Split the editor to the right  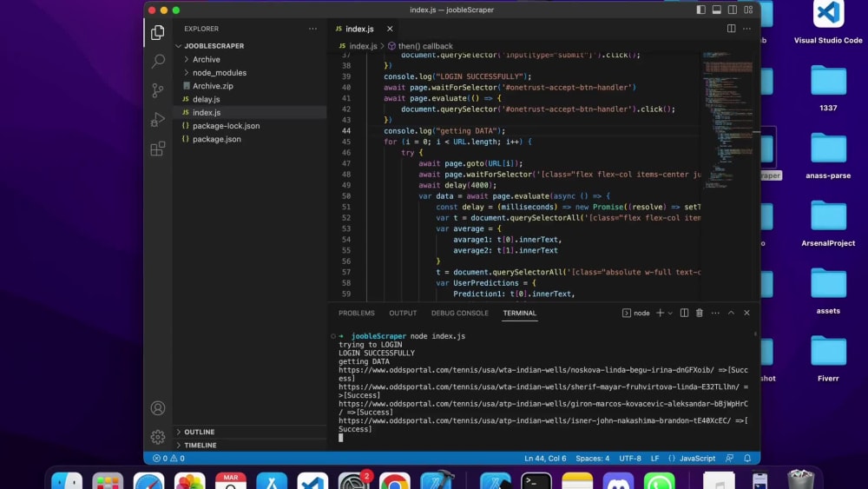pyautogui.click(x=731, y=29)
